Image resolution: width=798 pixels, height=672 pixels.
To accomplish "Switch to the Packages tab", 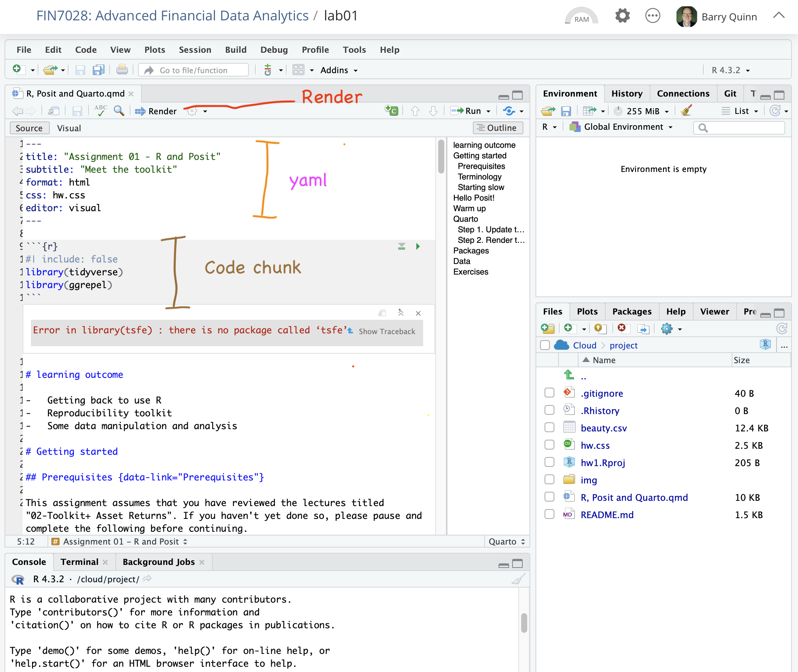I will [632, 311].
